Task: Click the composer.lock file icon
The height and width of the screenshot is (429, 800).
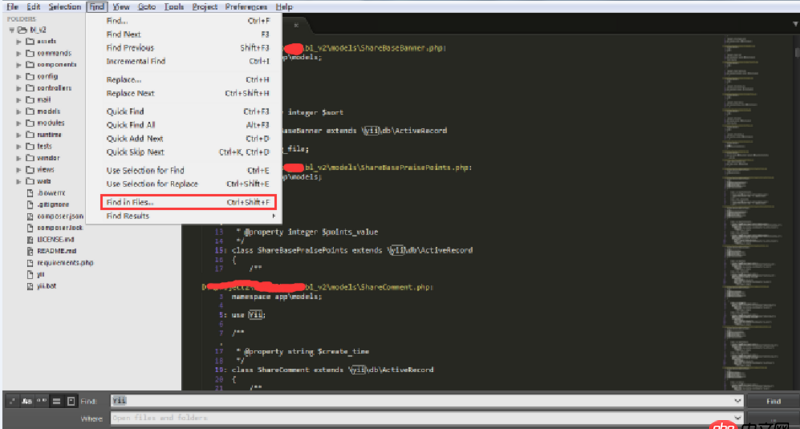Action: click(30, 228)
